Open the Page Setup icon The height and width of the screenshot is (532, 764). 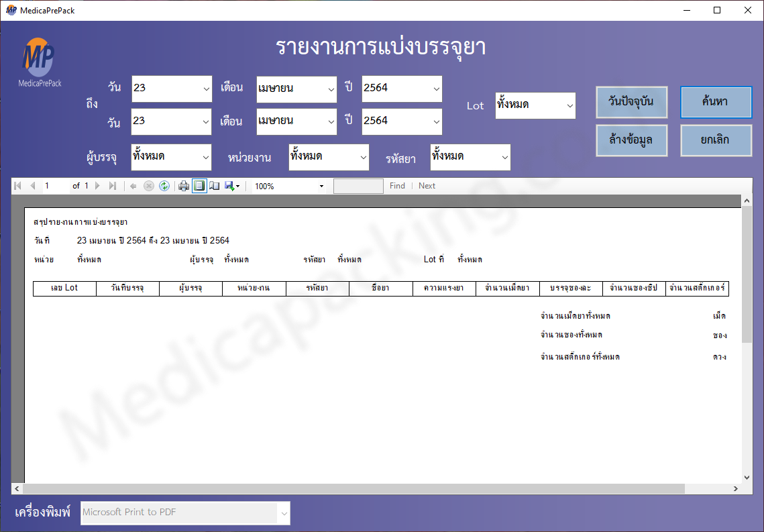pos(215,186)
